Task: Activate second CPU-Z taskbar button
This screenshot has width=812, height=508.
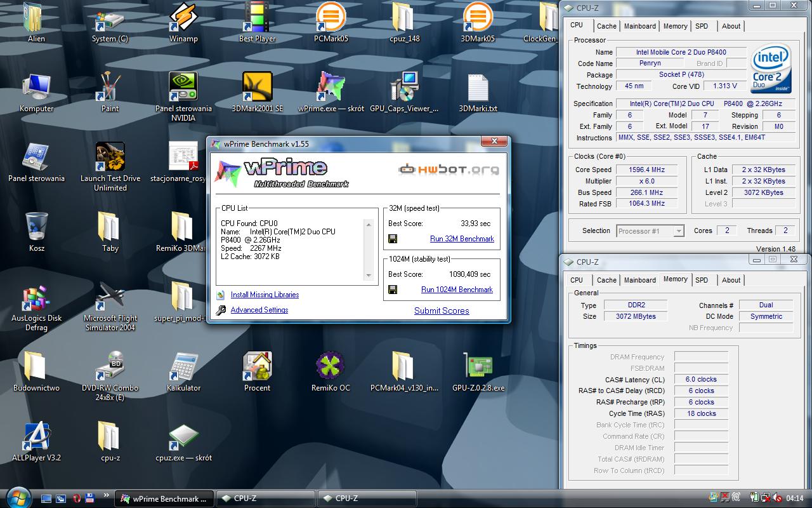Action: click(367, 498)
